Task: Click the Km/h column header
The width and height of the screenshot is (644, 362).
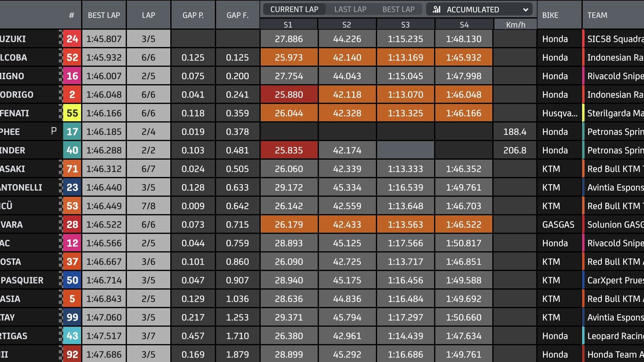Action: pos(515,24)
